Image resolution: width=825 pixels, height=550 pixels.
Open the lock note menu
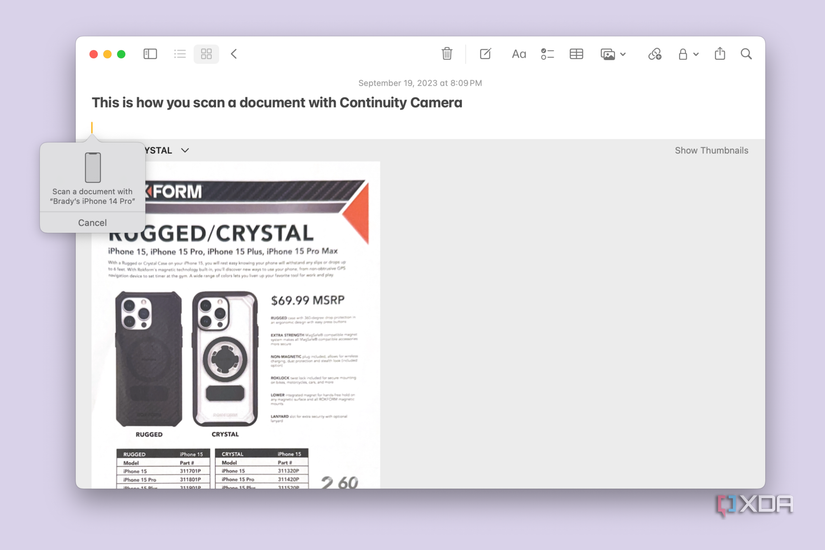[688, 54]
